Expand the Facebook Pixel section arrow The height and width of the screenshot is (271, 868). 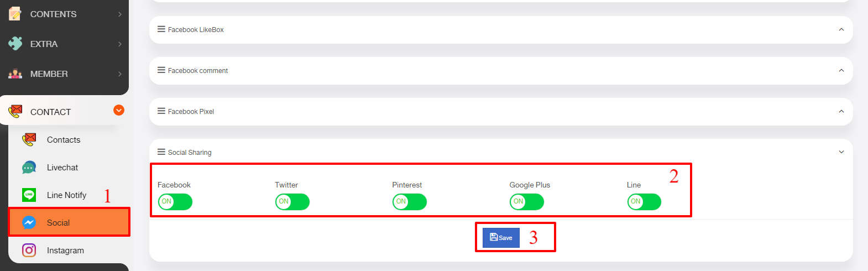point(841,112)
